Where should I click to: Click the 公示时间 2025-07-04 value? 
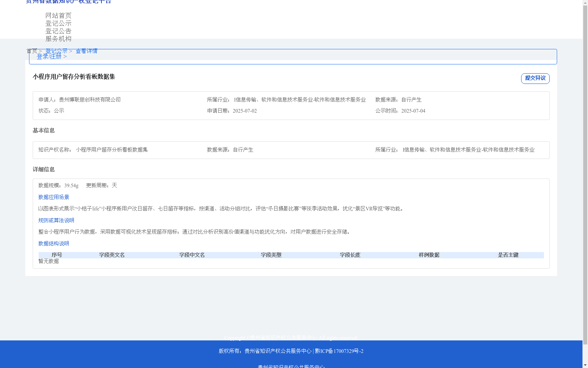[x=413, y=111]
